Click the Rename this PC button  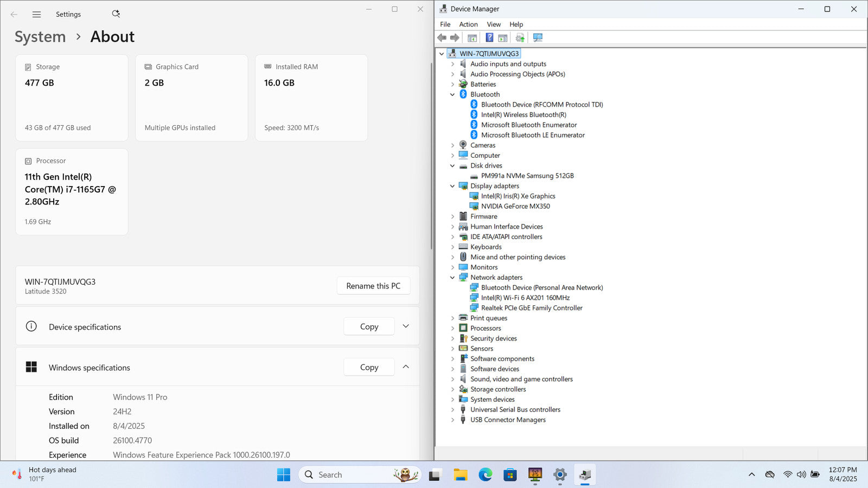[x=373, y=286]
